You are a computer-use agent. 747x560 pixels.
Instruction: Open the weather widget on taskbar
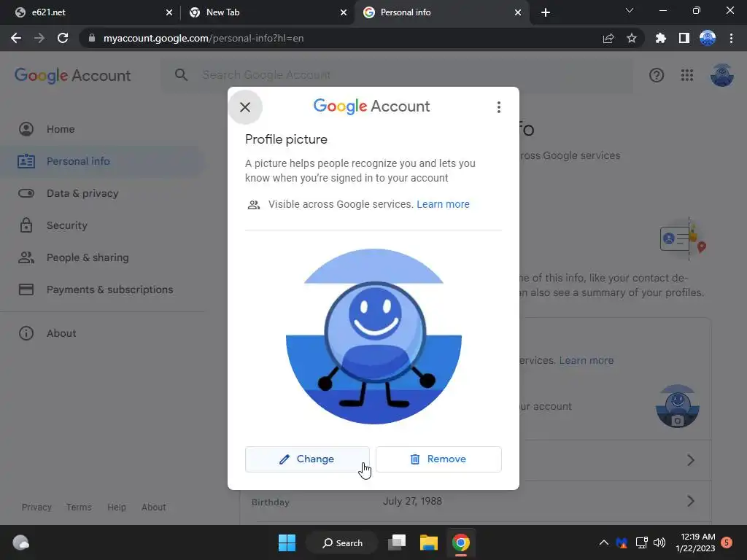(20, 542)
